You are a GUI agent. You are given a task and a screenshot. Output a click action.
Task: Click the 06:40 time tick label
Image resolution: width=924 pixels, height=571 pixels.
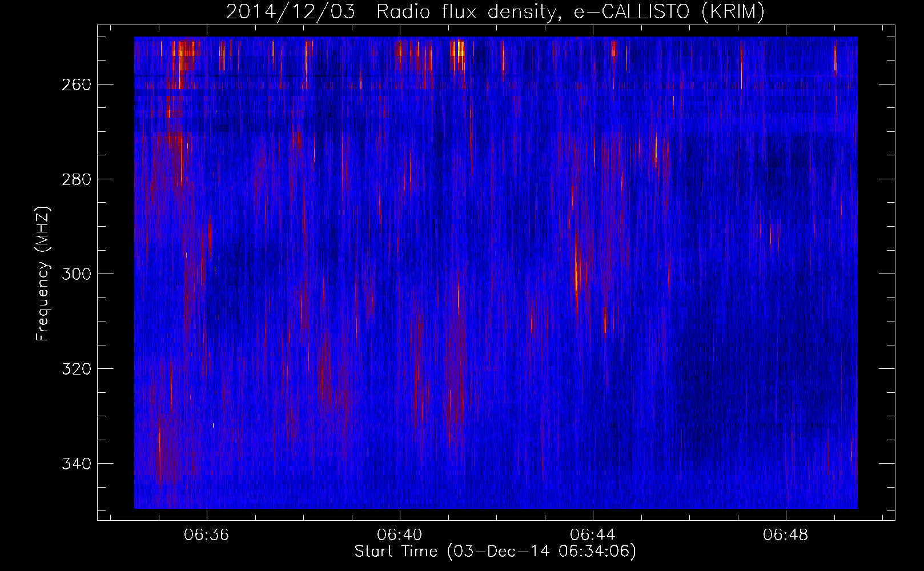pyautogui.click(x=400, y=534)
